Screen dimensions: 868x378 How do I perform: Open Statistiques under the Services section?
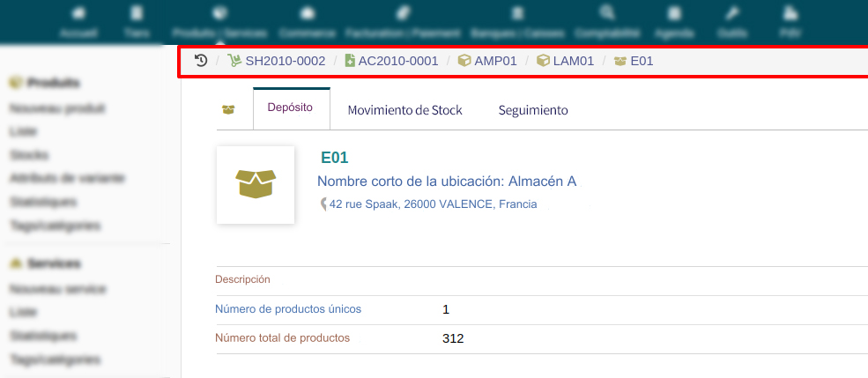(x=43, y=337)
